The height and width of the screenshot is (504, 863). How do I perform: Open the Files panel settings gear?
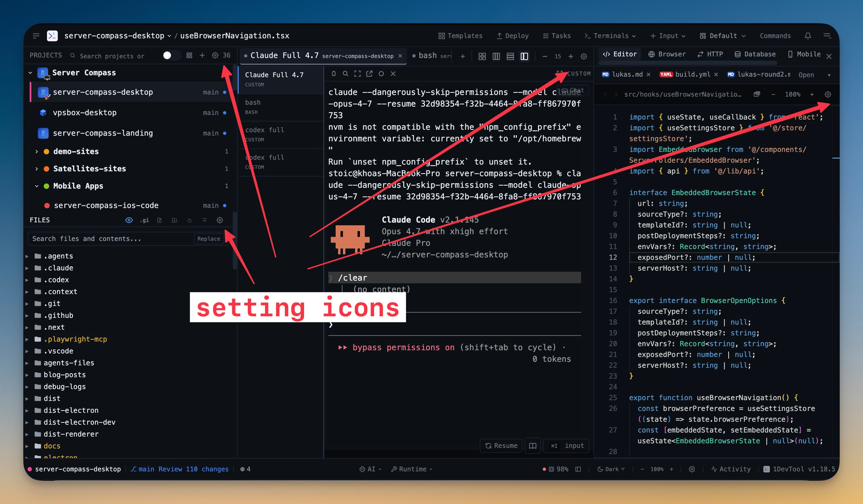coord(220,220)
